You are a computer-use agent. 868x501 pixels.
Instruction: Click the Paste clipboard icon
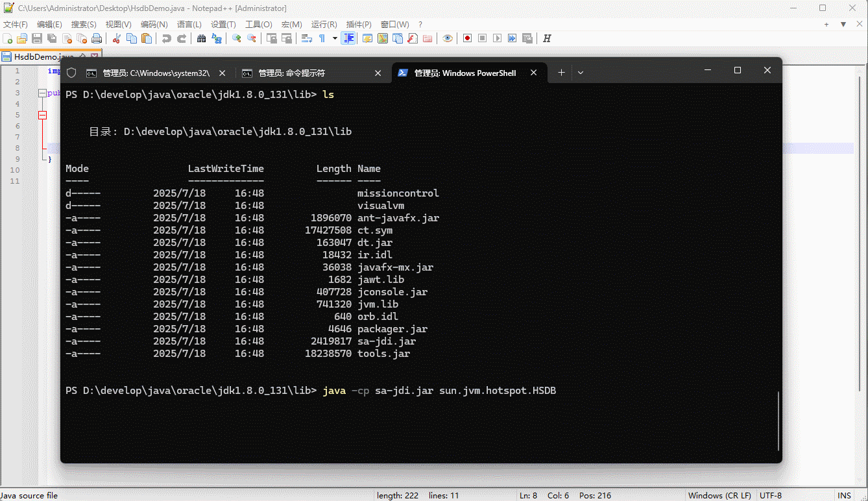tap(147, 38)
